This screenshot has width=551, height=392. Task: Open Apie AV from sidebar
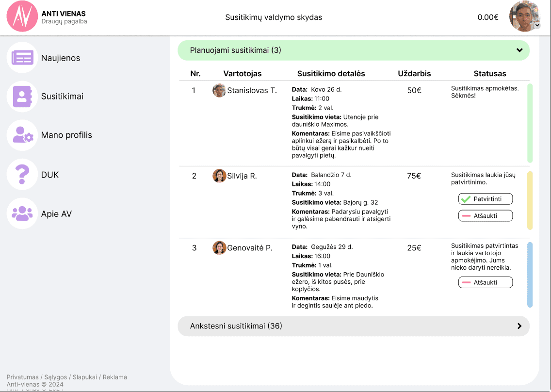point(56,214)
